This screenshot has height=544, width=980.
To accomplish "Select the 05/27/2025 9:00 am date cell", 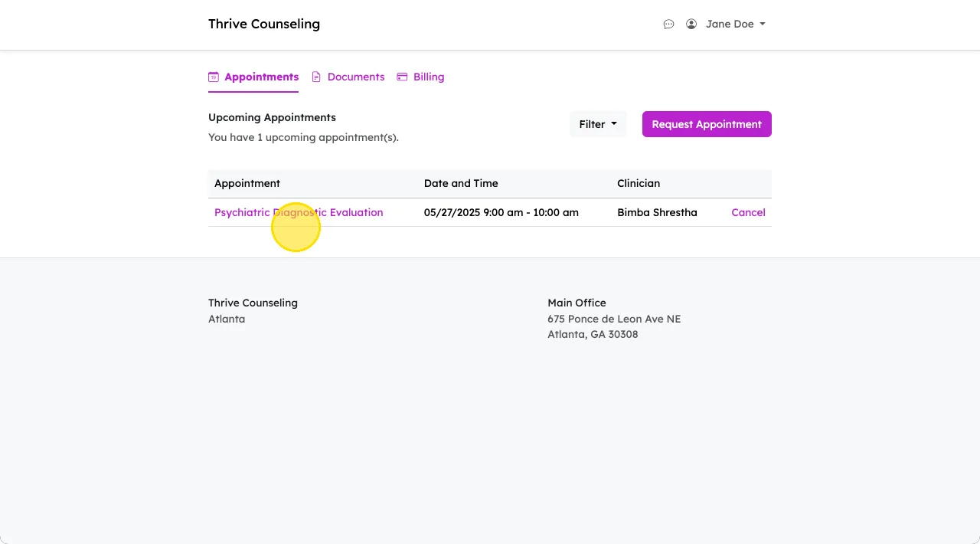I will pyautogui.click(x=501, y=212).
